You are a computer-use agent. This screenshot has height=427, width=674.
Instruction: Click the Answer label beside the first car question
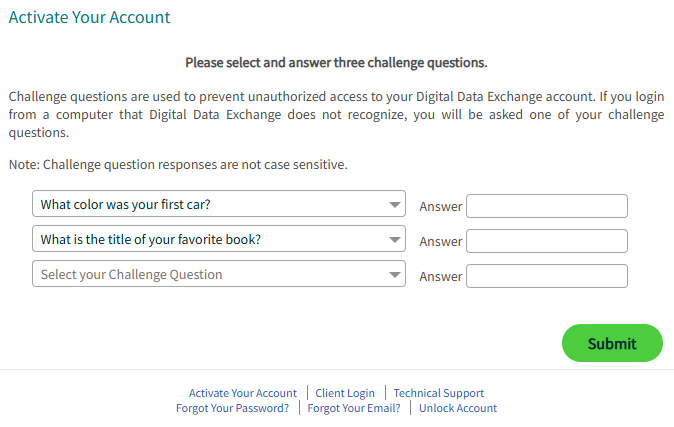pyautogui.click(x=440, y=207)
